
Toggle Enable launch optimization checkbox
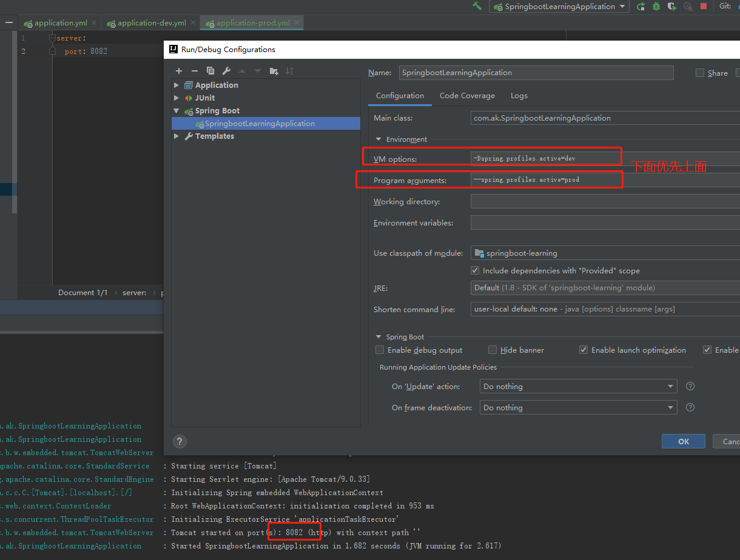point(584,350)
